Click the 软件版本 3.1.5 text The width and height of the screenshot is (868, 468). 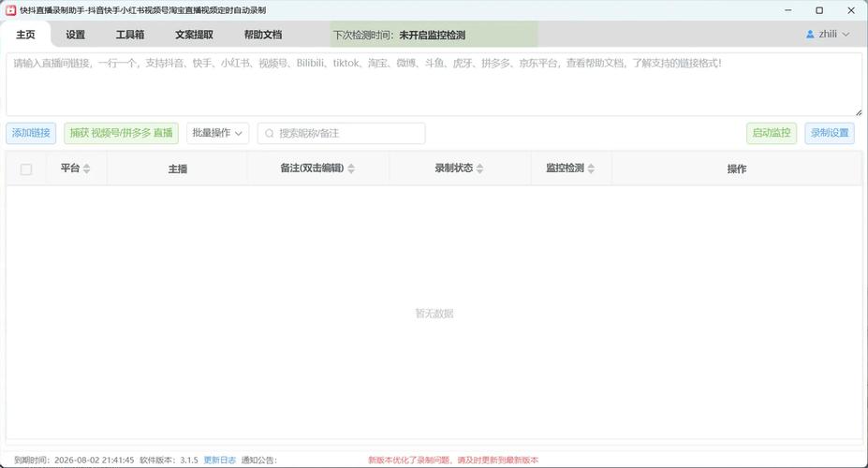click(169, 461)
